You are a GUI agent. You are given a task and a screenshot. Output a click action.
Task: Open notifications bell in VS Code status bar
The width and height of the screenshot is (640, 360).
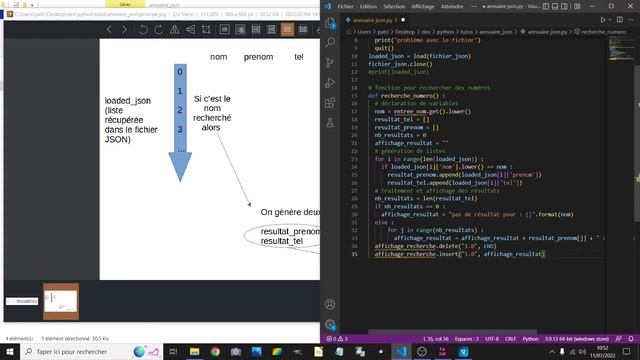click(x=631, y=339)
